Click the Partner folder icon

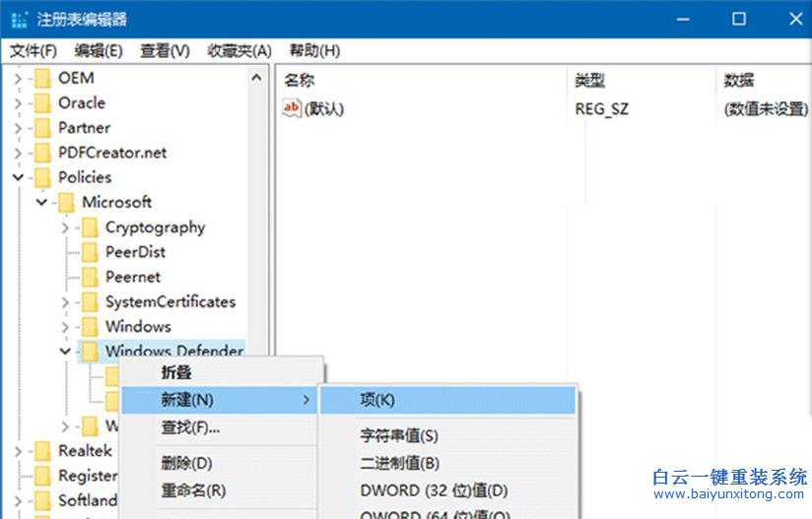tap(42, 128)
